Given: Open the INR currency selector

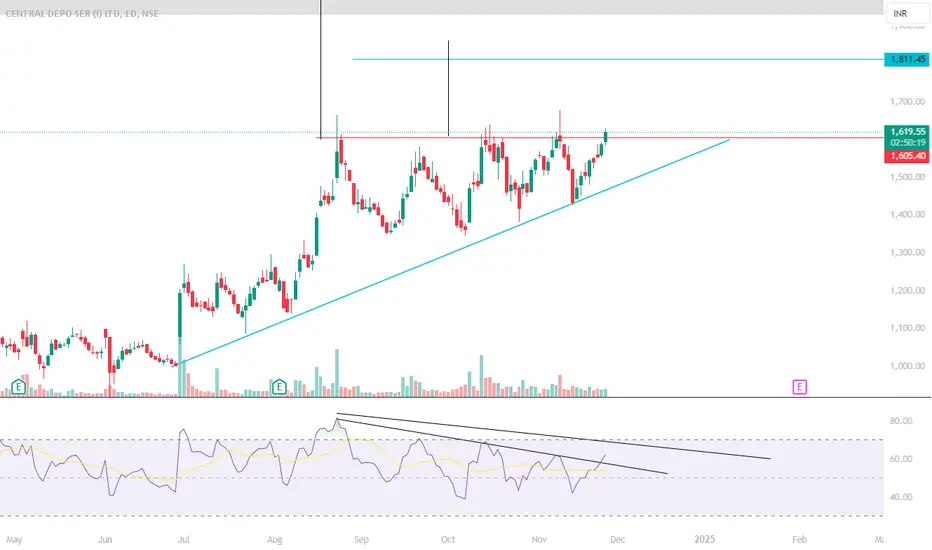Looking at the screenshot, I should click(906, 13).
